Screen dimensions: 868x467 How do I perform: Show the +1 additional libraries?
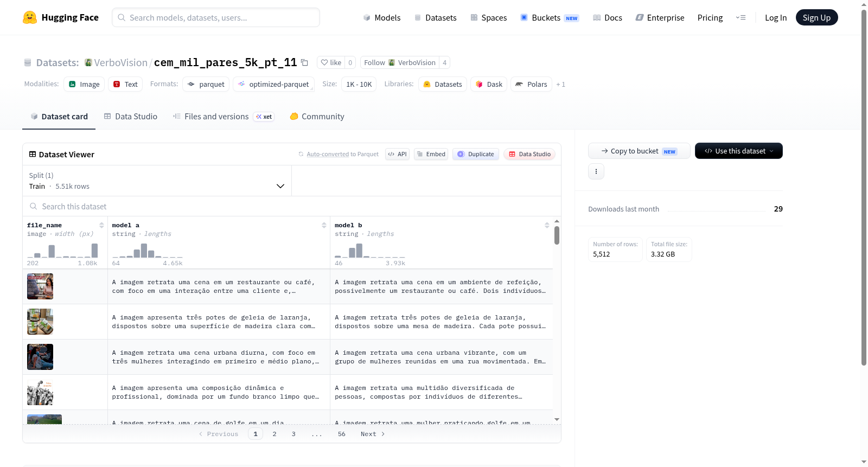pyautogui.click(x=561, y=84)
